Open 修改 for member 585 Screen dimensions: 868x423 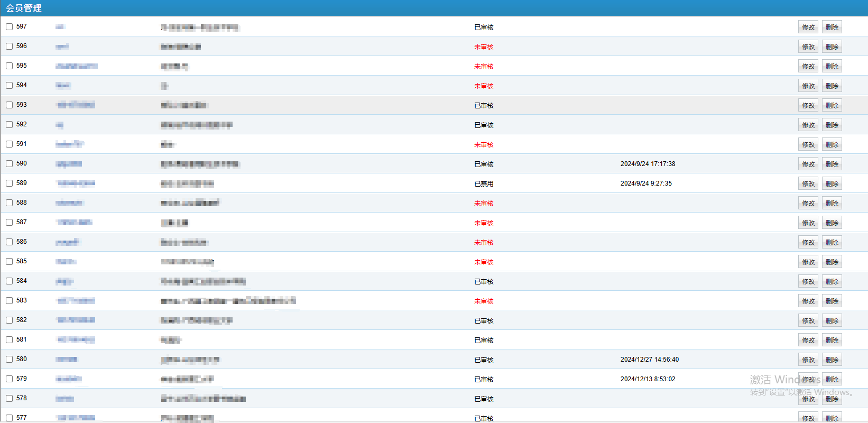pos(808,262)
